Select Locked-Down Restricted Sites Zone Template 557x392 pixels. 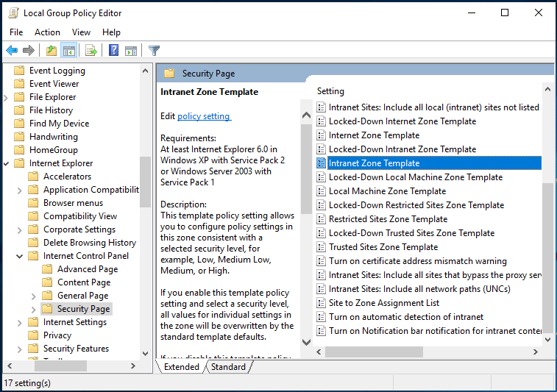tap(416, 205)
